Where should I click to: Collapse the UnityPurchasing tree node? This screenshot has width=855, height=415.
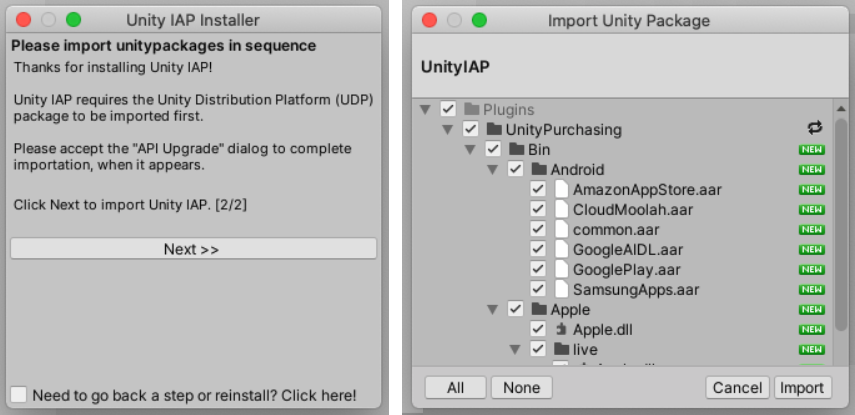[448, 130]
